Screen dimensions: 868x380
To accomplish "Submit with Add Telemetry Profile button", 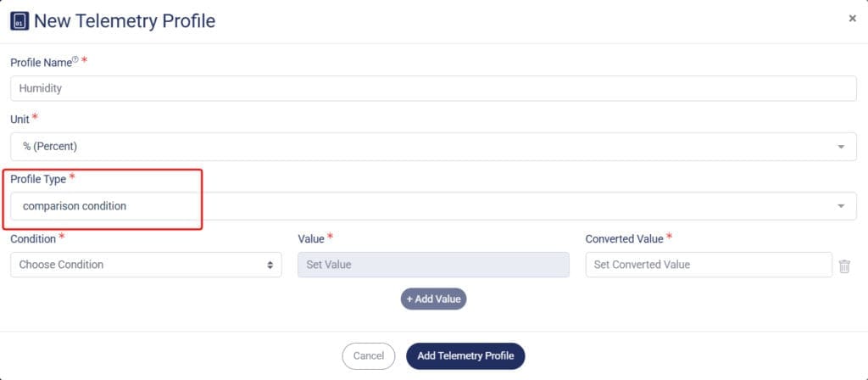I will click(465, 356).
